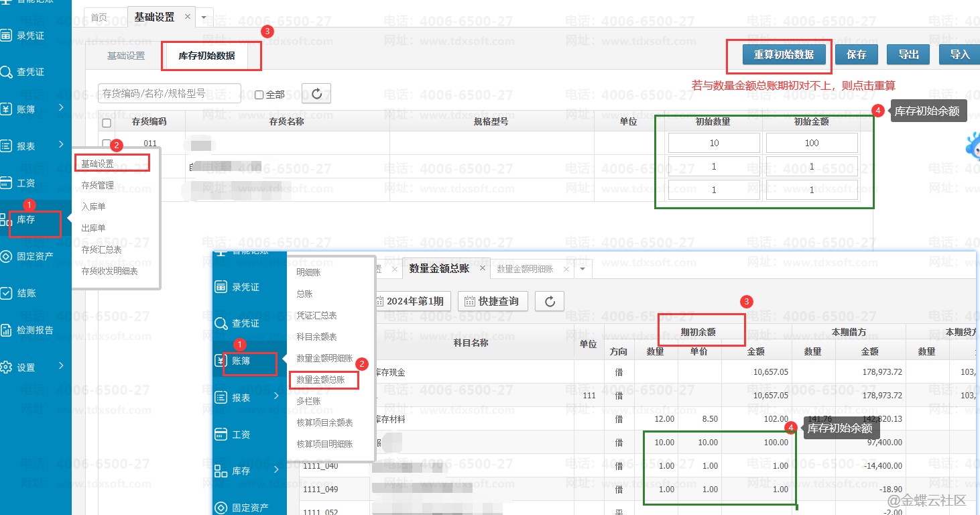Tick the 全部 checkbox

[259, 95]
